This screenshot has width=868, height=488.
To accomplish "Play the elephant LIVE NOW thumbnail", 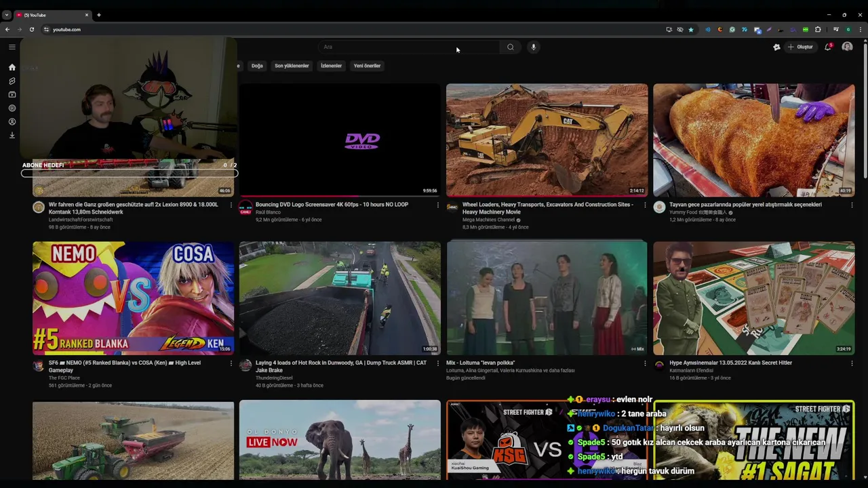I will click(x=340, y=440).
